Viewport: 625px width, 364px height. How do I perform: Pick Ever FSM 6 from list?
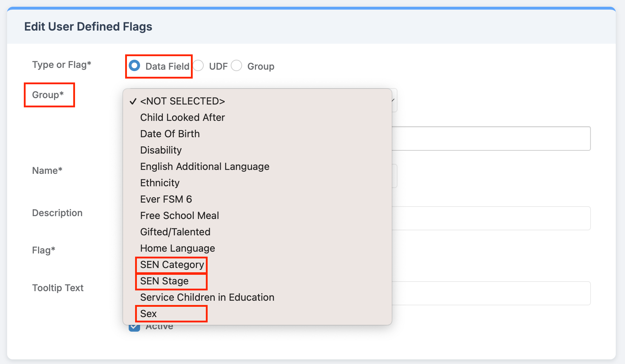pyautogui.click(x=257, y=199)
